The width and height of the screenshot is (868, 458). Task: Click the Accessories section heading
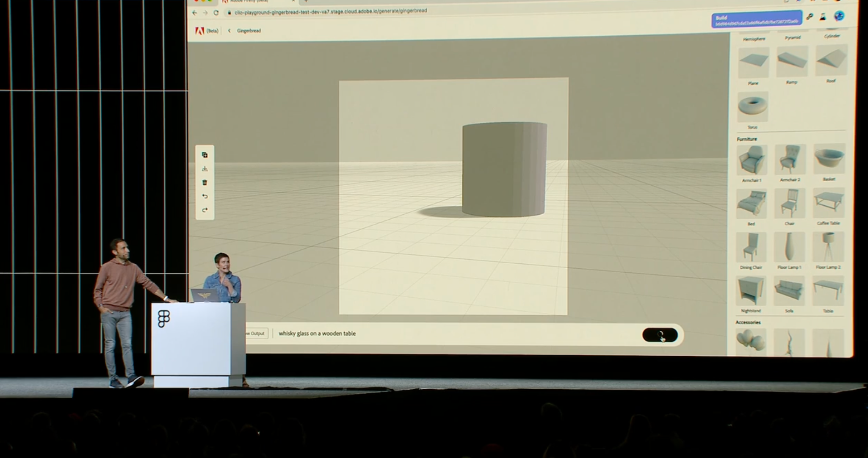point(748,322)
